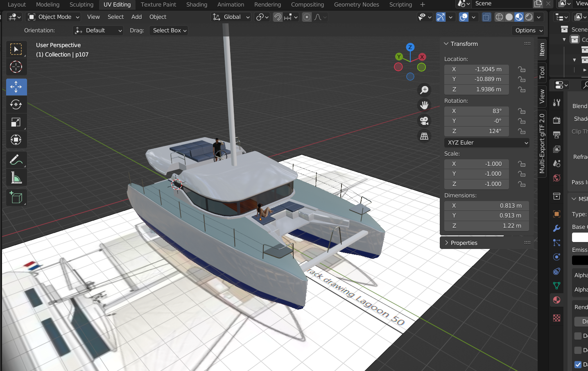The height and width of the screenshot is (371, 588).
Task: Click the Z axis on navigation gizmo
Action: click(x=410, y=47)
